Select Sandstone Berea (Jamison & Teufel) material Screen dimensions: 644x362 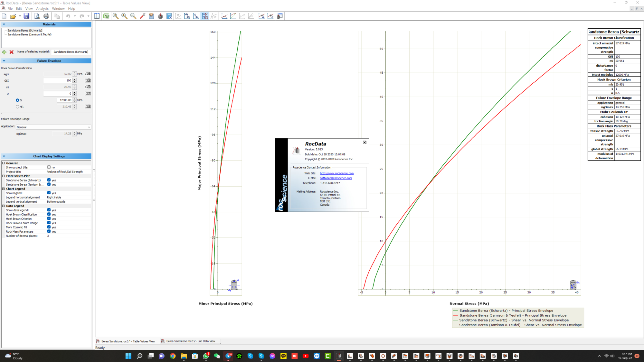click(29, 34)
